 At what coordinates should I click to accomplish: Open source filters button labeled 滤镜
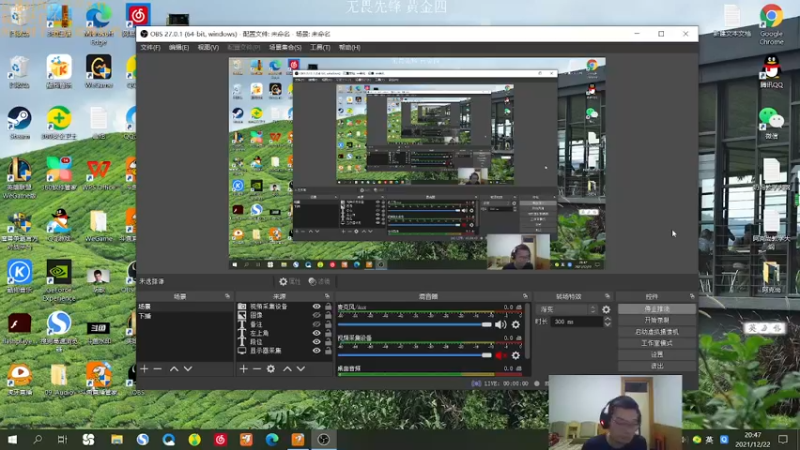coord(319,282)
